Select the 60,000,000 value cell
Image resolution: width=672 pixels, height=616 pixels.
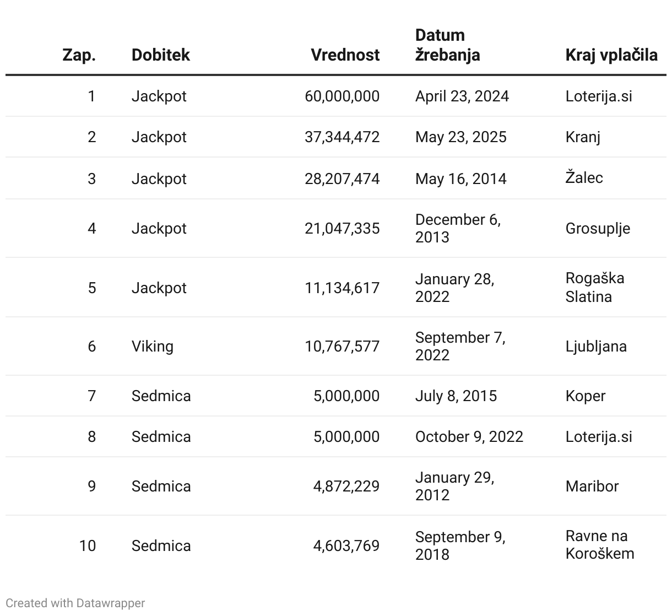point(342,96)
